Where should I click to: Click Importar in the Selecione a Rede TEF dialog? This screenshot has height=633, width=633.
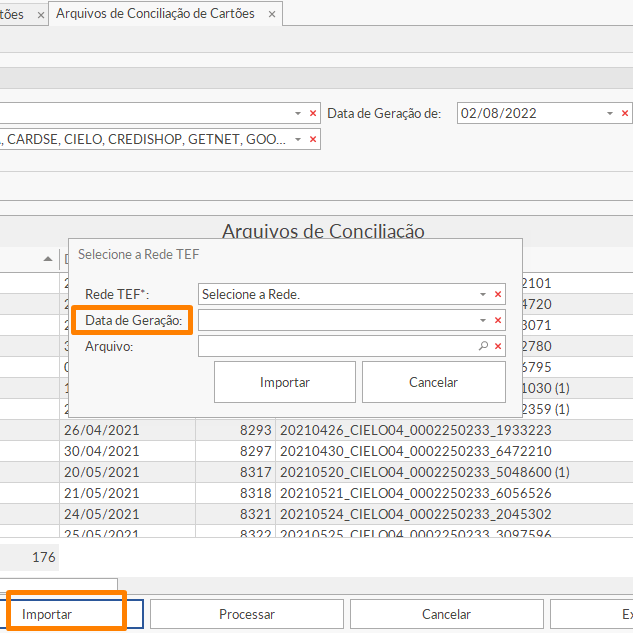285,382
